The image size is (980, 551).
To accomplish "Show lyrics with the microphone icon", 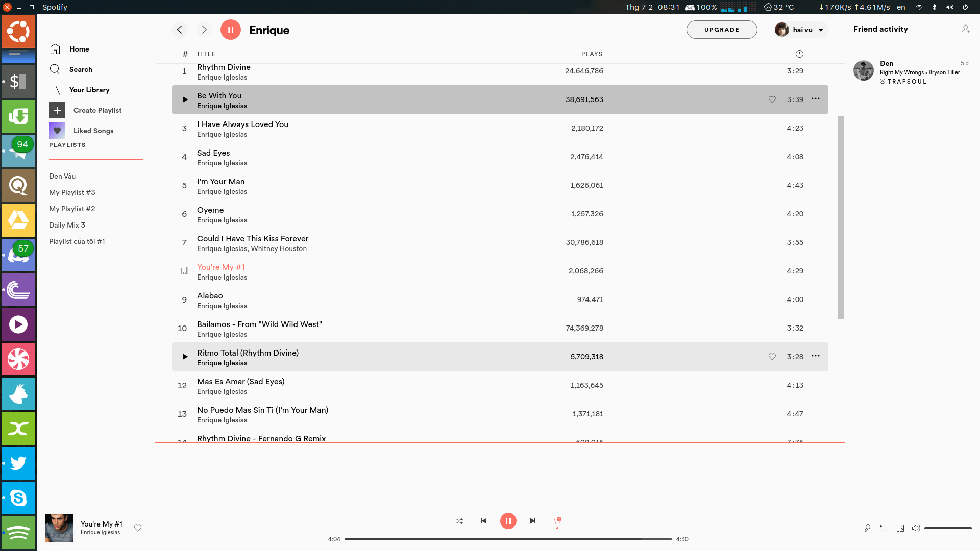I will point(867,528).
